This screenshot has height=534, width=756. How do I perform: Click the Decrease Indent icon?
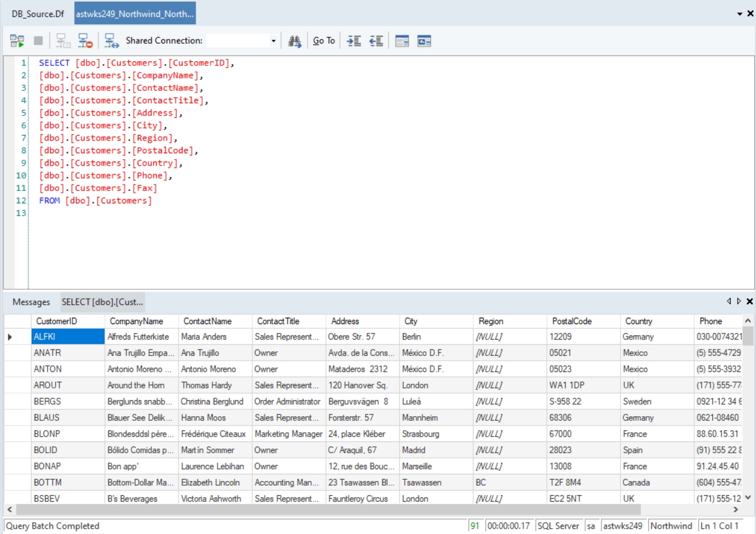[376, 41]
